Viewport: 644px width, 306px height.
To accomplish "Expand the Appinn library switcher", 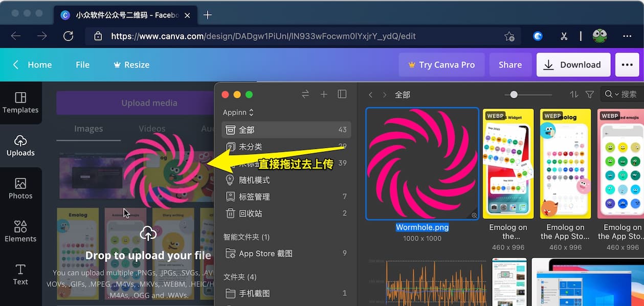I will click(238, 112).
